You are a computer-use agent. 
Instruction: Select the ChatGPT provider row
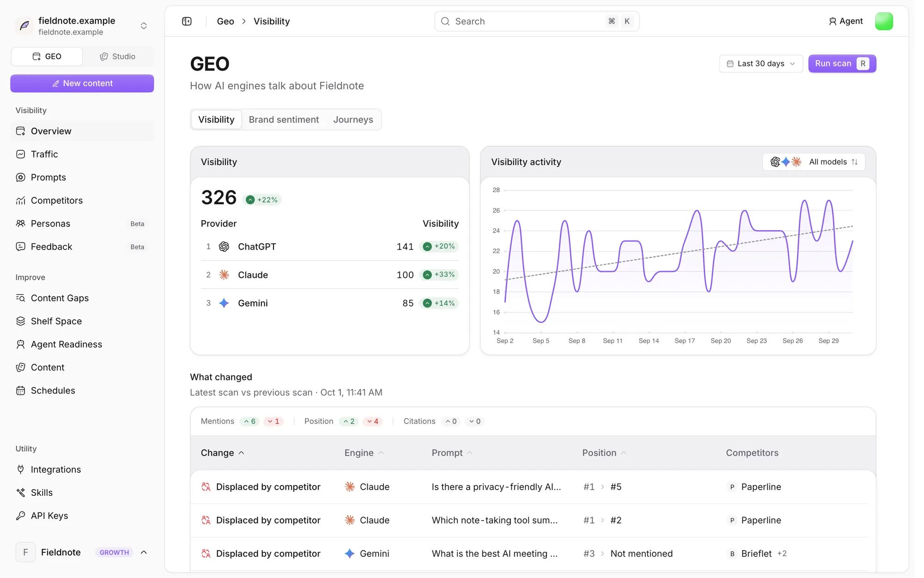pyautogui.click(x=329, y=246)
